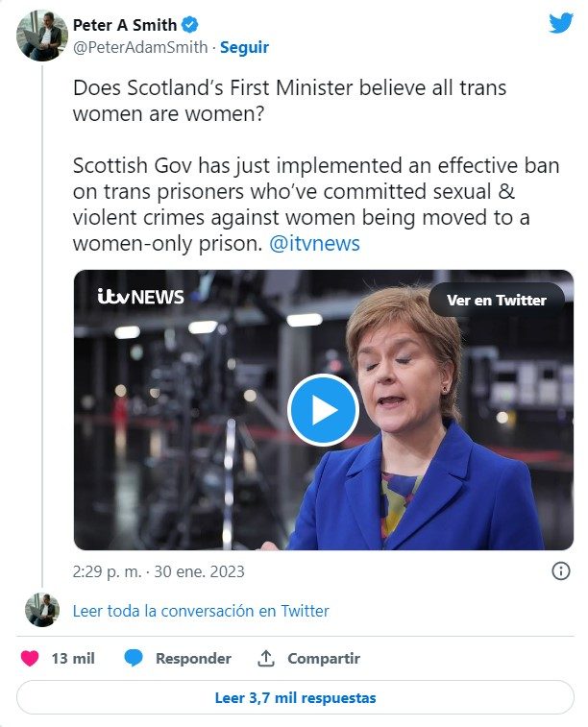Viewport: 588px width, 727px height.
Task: Click 'Leer 3,7 mil respuestas' button
Action: [295, 698]
